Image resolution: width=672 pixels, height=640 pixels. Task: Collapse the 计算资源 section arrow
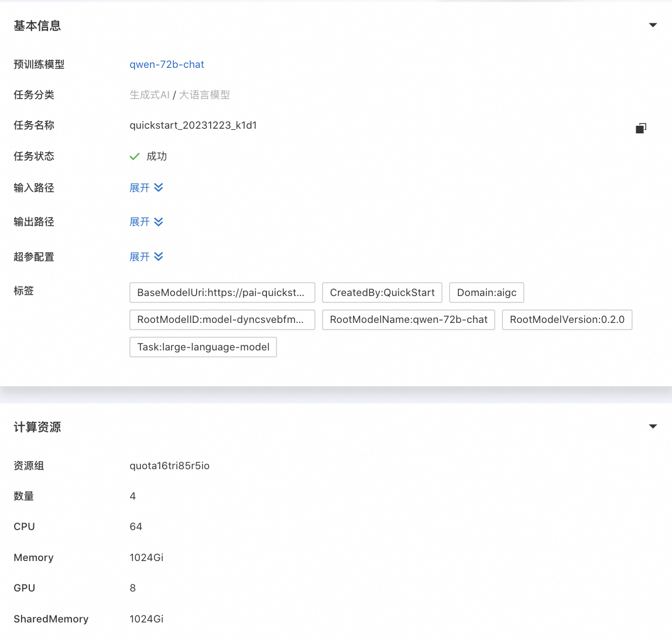tap(653, 426)
